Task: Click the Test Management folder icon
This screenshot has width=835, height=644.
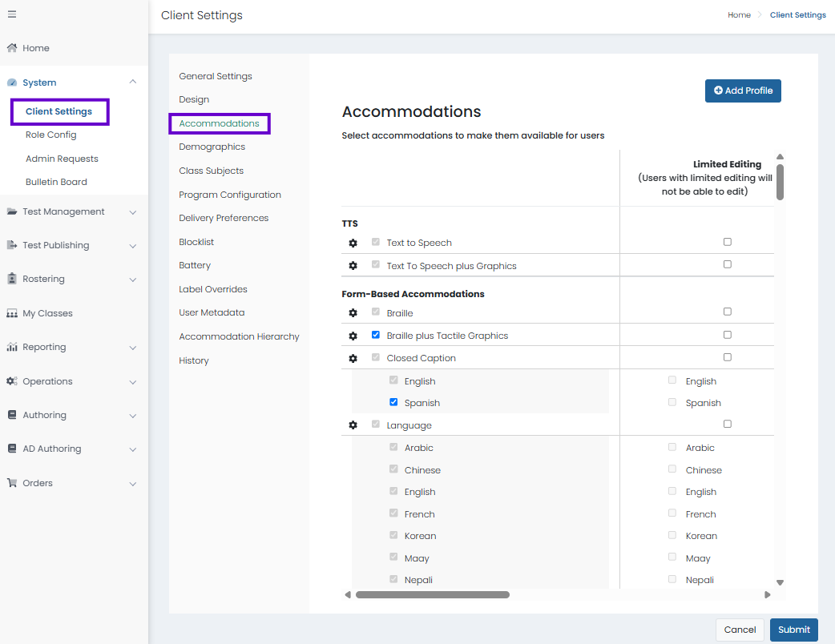Action: point(12,211)
